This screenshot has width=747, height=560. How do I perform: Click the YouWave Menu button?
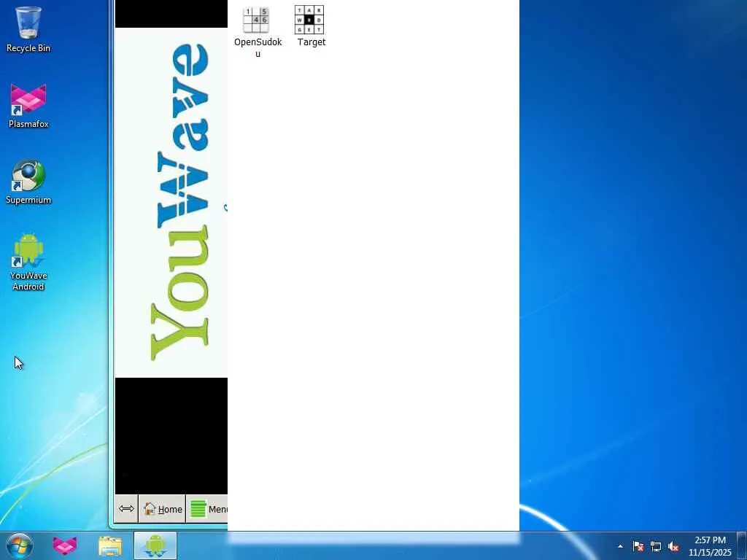pos(208,509)
